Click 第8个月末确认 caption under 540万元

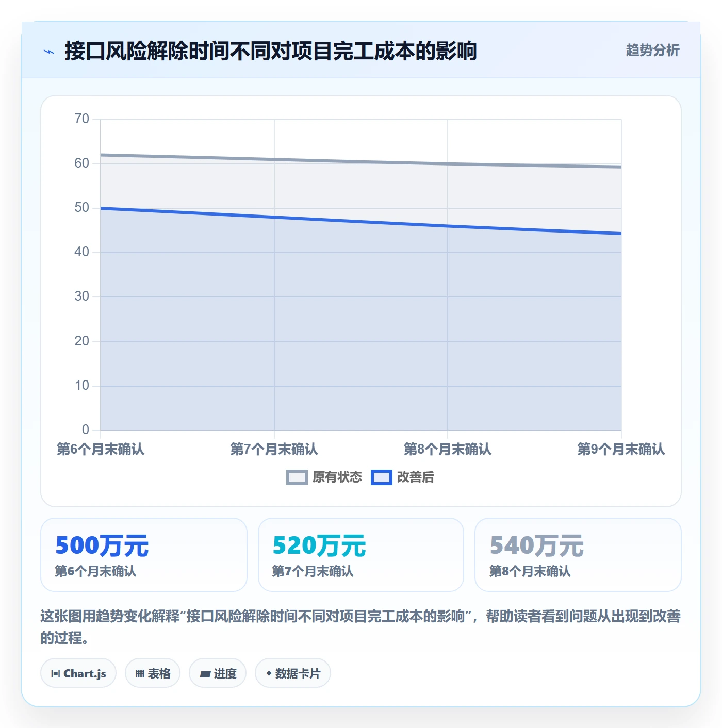click(x=530, y=571)
